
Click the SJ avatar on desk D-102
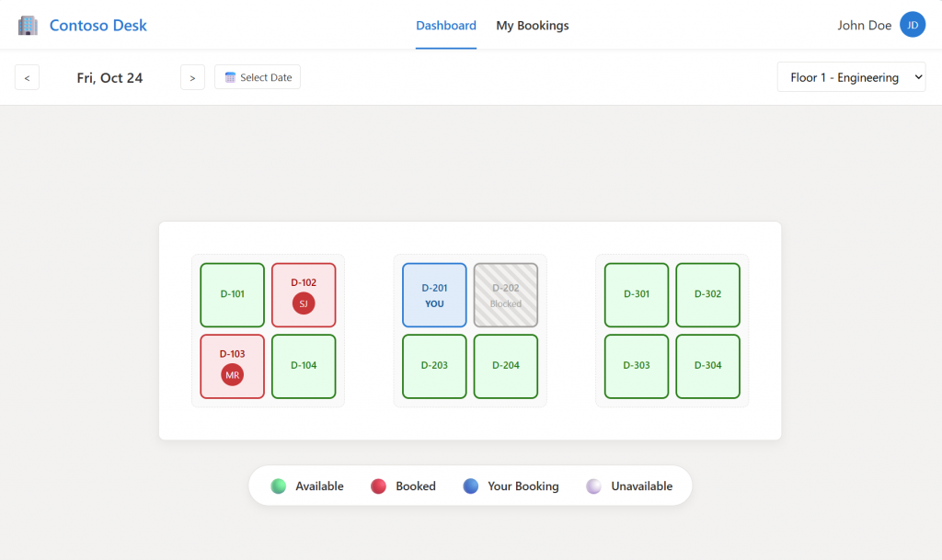[x=304, y=303]
